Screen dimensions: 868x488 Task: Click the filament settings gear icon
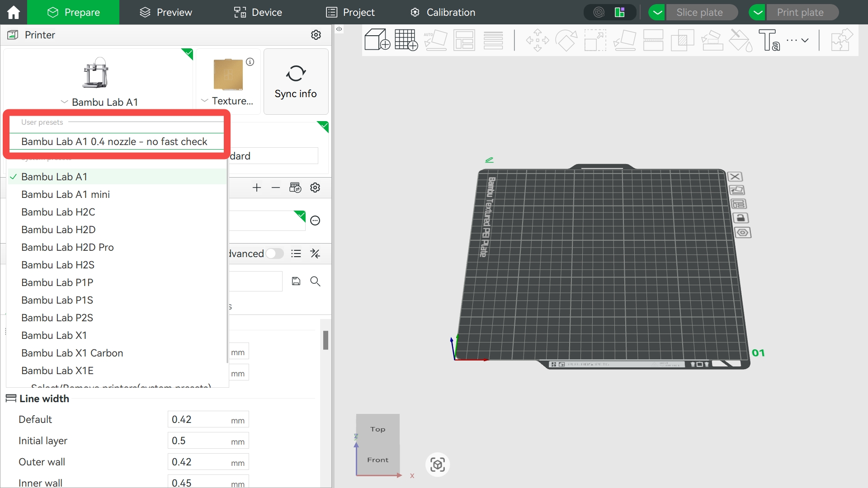[315, 188]
